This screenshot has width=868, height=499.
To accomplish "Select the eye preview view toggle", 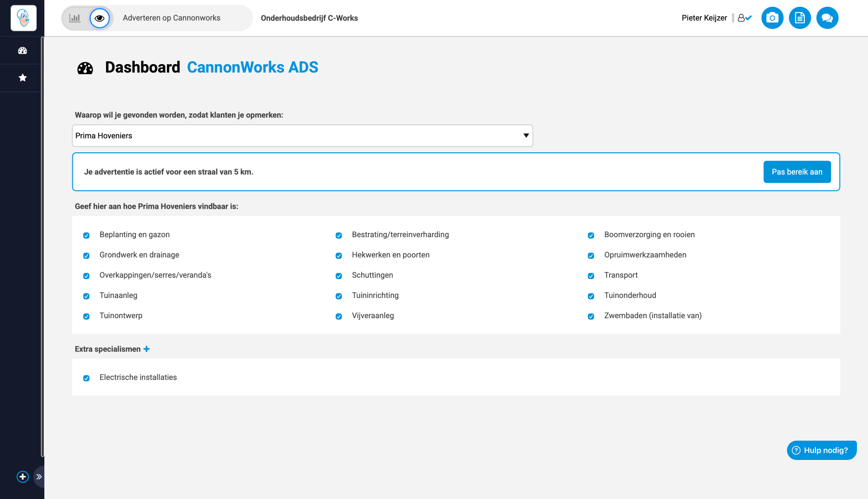I will pyautogui.click(x=100, y=18).
